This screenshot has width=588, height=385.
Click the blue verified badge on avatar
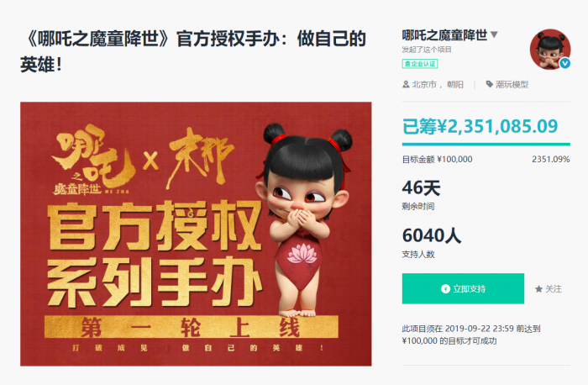click(564, 63)
